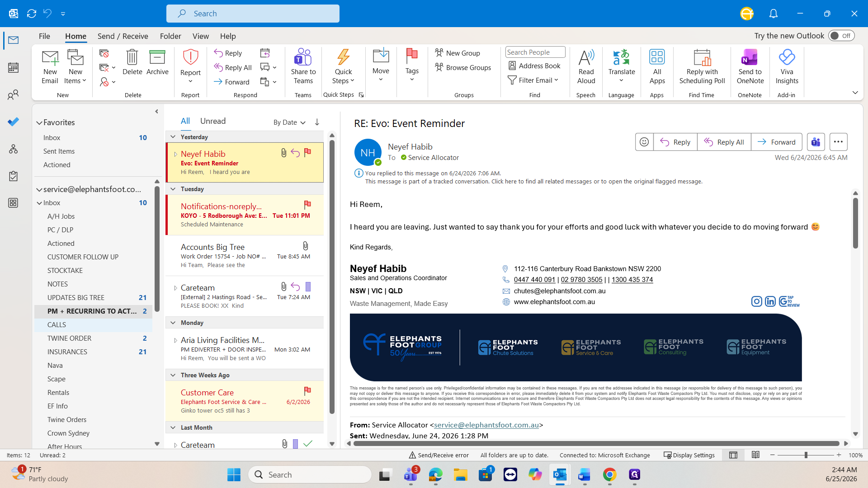Toggle flag on Customer Care message
Screen dimensions: 868x488
tap(307, 391)
